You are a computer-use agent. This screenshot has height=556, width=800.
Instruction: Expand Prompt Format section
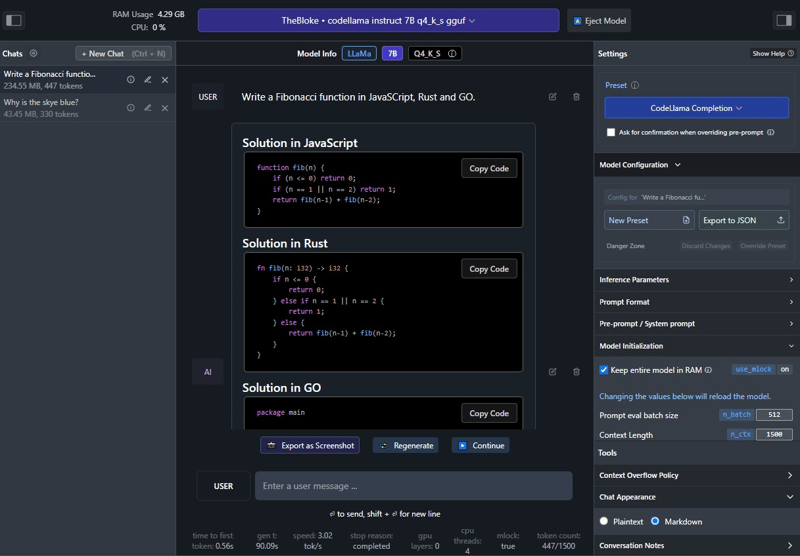pyautogui.click(x=697, y=302)
